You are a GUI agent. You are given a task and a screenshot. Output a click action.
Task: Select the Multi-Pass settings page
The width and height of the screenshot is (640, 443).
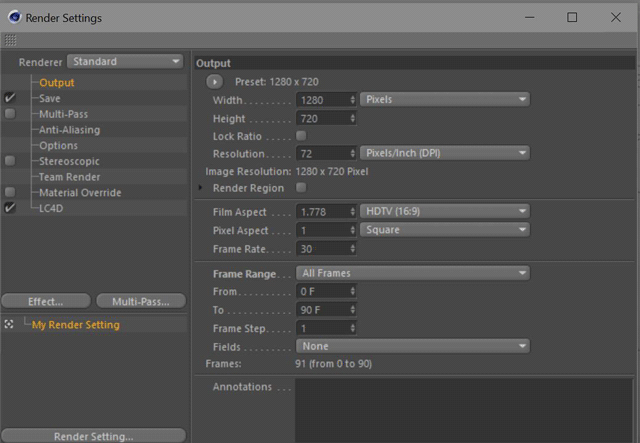pyautogui.click(x=64, y=114)
